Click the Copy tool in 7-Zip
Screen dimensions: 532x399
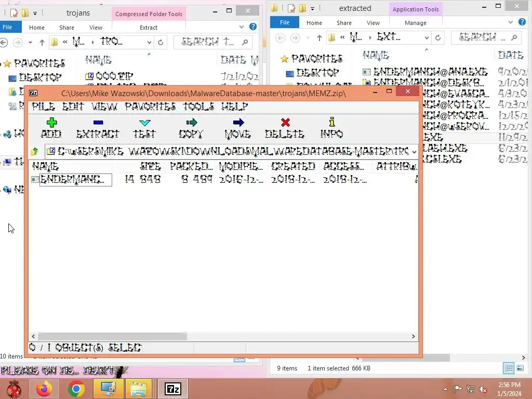click(191, 128)
